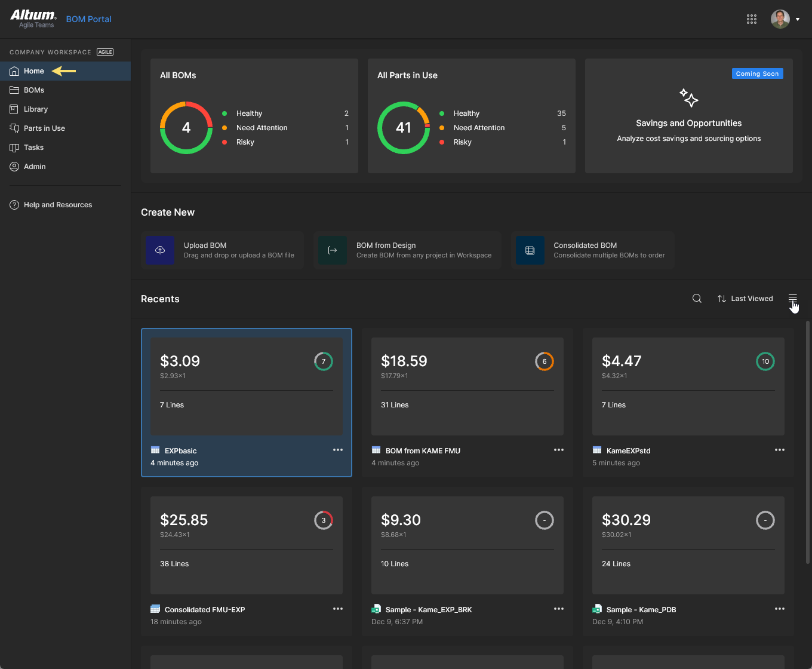Click the search icon in Recents

tap(697, 299)
